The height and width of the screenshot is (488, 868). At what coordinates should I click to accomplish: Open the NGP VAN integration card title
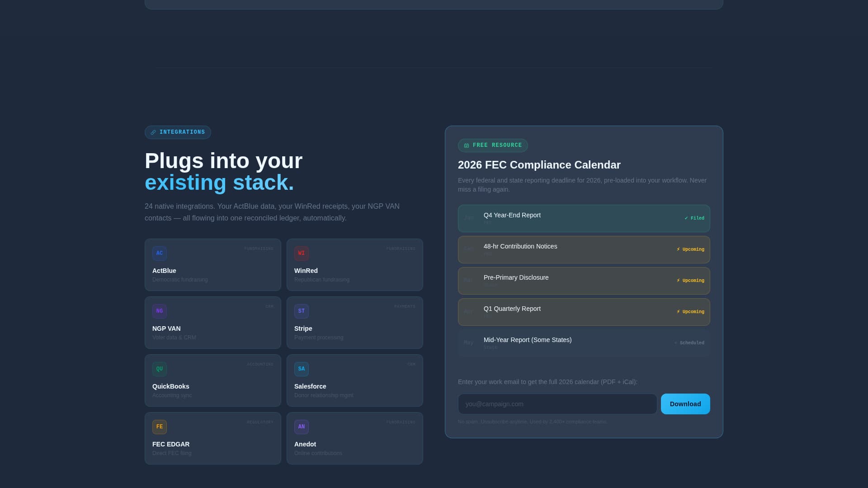166,328
